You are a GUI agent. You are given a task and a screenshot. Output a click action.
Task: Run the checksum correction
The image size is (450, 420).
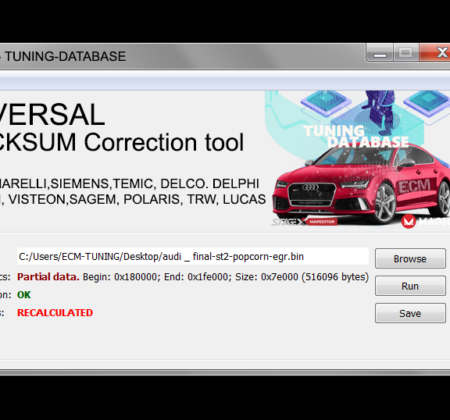click(x=410, y=286)
